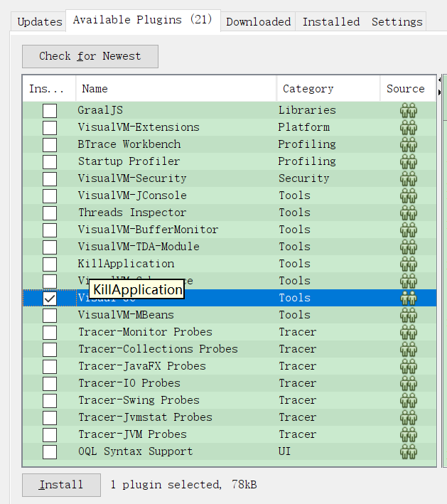Tick the Tracer-JavaFX Probes checkbox
447x504 pixels.
pos(50,366)
